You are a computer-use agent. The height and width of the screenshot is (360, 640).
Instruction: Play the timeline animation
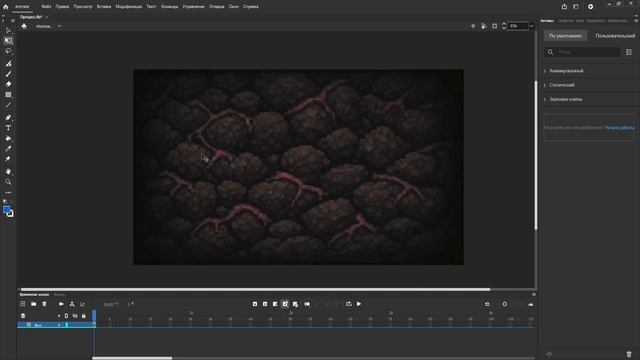[x=359, y=304]
